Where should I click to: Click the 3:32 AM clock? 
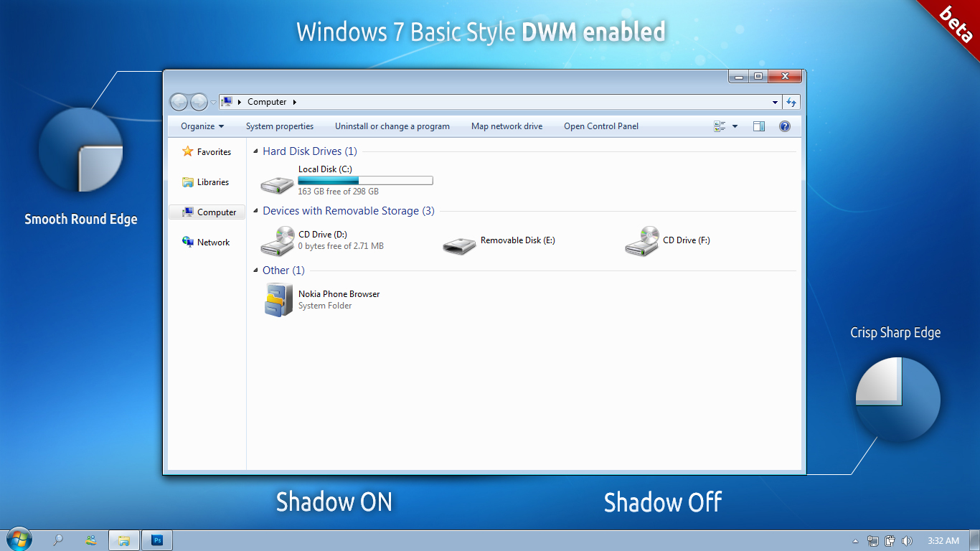(x=943, y=541)
